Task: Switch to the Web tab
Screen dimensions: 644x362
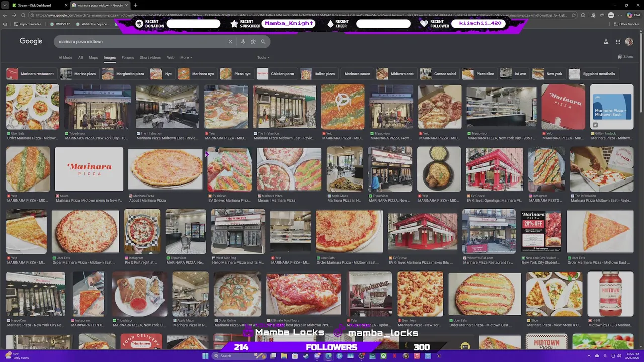Action: [171, 58]
